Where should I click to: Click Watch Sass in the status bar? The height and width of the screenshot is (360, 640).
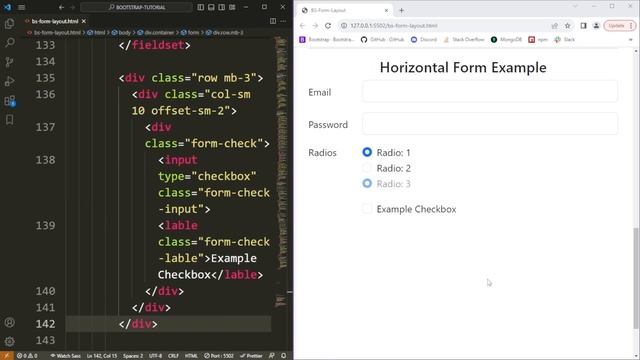[x=65, y=356]
